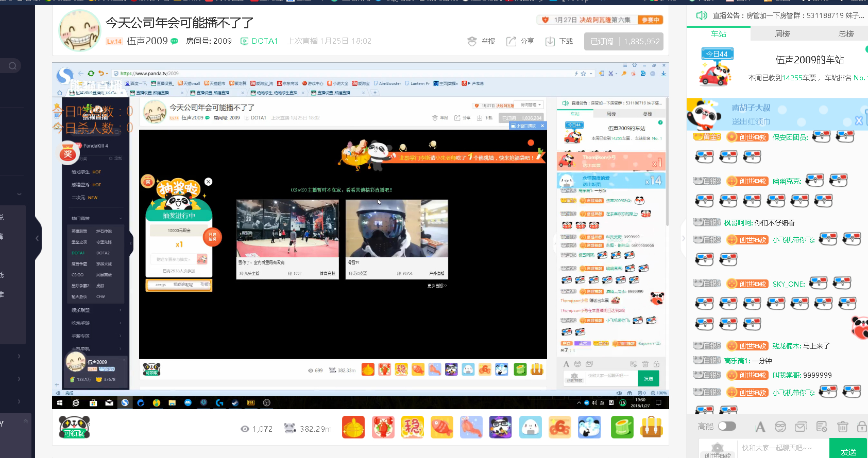Open the share (分享) option
This screenshot has width=868, height=458.
click(520, 41)
